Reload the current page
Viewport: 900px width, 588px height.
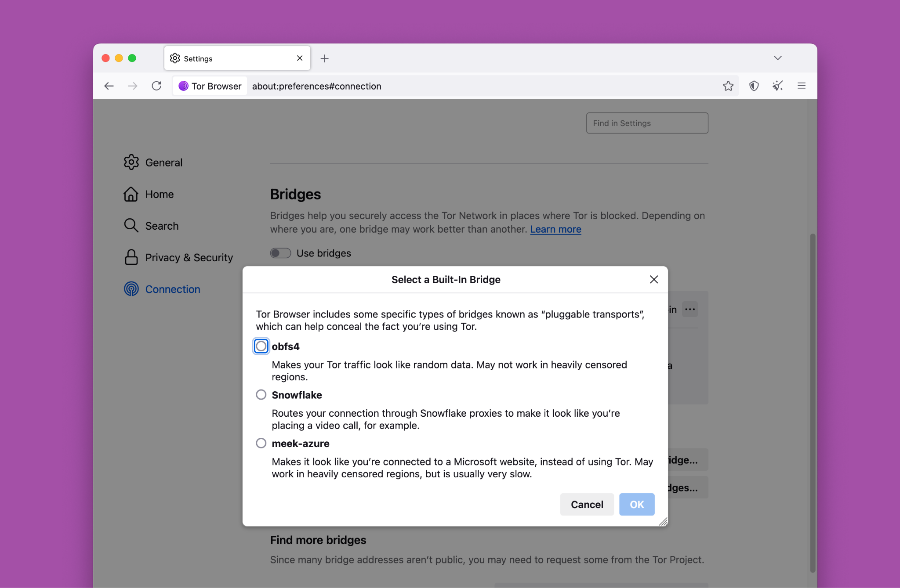click(156, 86)
